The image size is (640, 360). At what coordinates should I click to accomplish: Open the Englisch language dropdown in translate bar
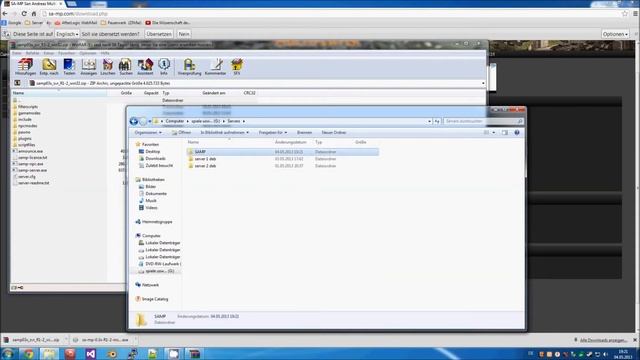click(67, 34)
